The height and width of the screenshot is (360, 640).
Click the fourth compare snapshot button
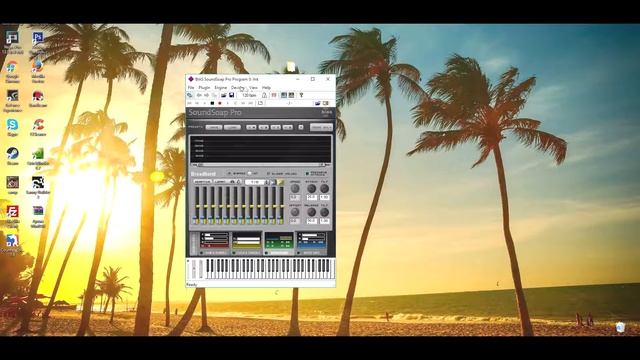click(288, 127)
